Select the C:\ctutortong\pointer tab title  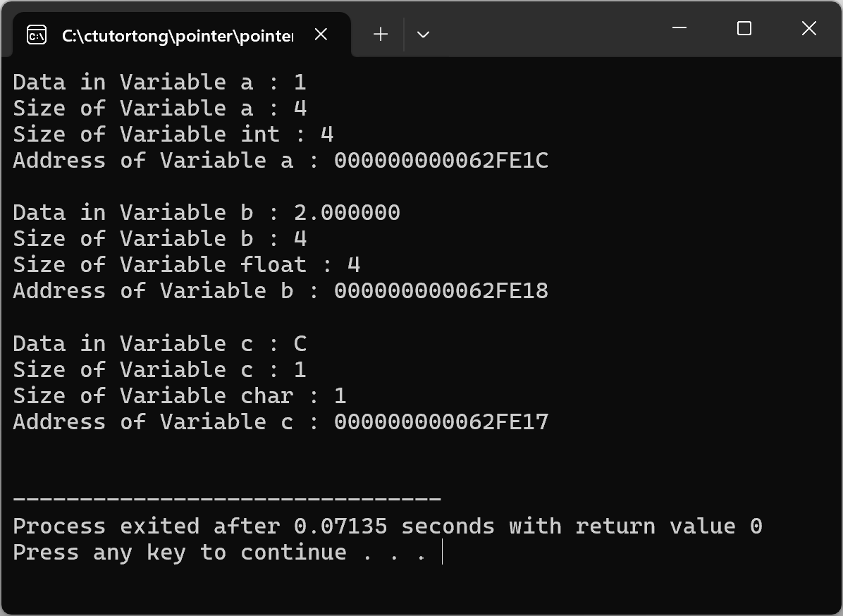point(178,35)
